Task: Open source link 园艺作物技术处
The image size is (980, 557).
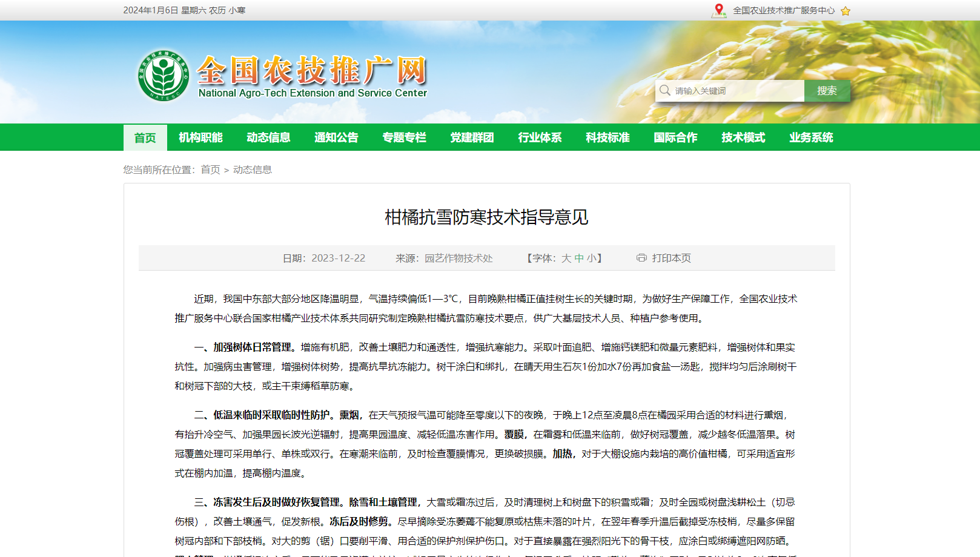Action: point(459,258)
